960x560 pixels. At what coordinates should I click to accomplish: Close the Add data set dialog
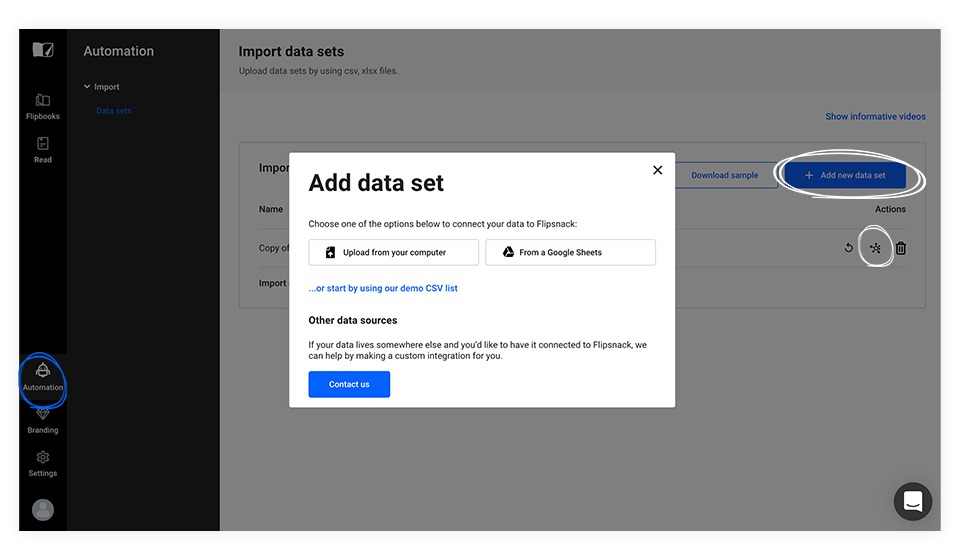[x=658, y=170]
